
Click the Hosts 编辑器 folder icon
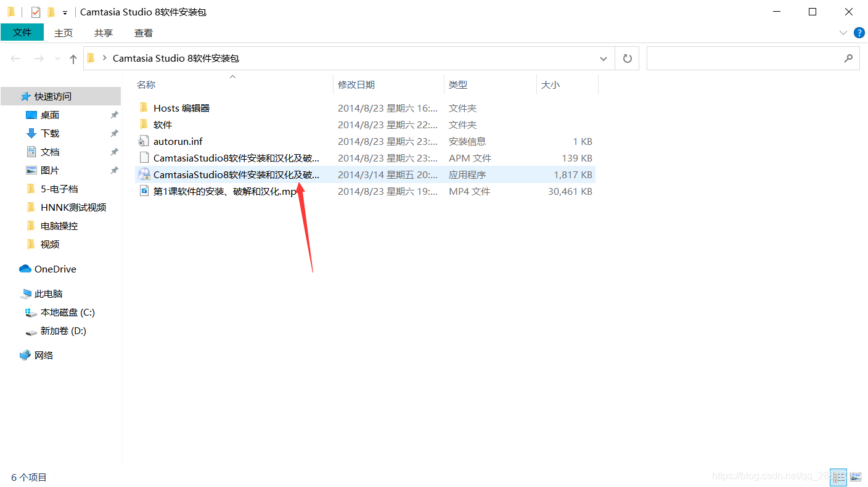click(x=144, y=108)
